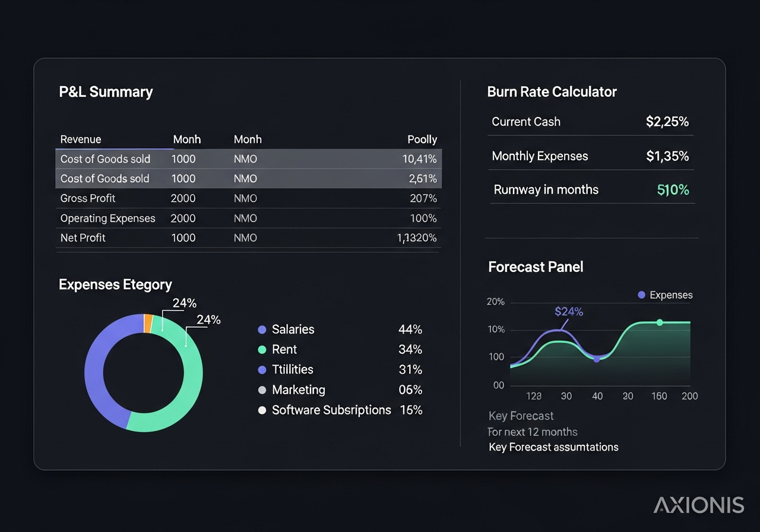Click the Expenses legend dot in Forecast Panel
760x532 pixels.
click(x=641, y=295)
